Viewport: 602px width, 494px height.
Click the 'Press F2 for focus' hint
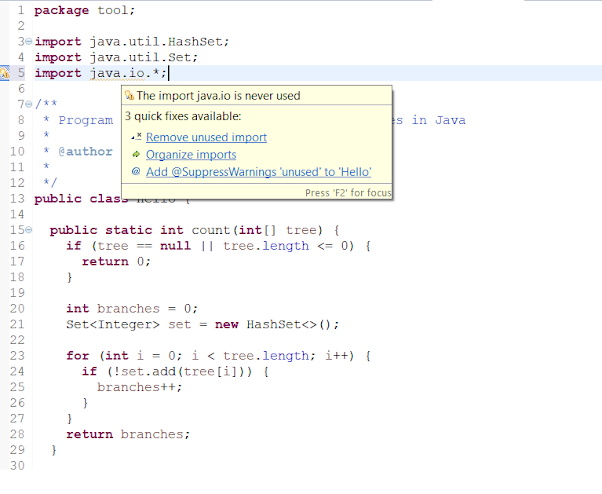(348, 192)
